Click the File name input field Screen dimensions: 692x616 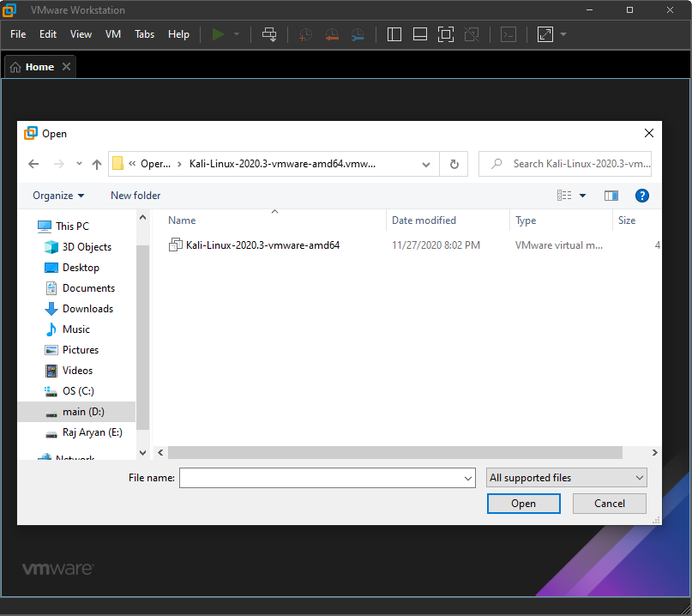(x=321, y=478)
